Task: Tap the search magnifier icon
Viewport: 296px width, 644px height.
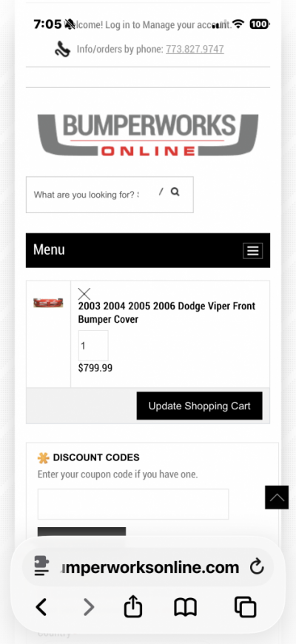Action: tap(175, 192)
